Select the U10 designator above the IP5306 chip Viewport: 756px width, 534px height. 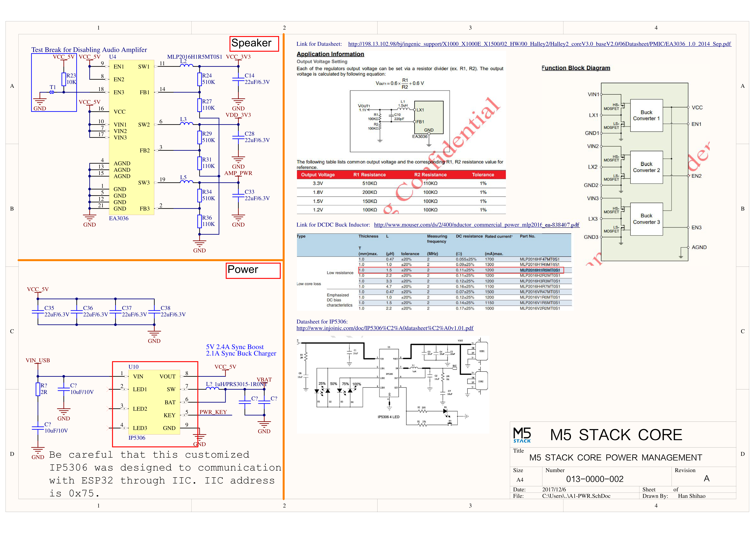[x=133, y=367]
